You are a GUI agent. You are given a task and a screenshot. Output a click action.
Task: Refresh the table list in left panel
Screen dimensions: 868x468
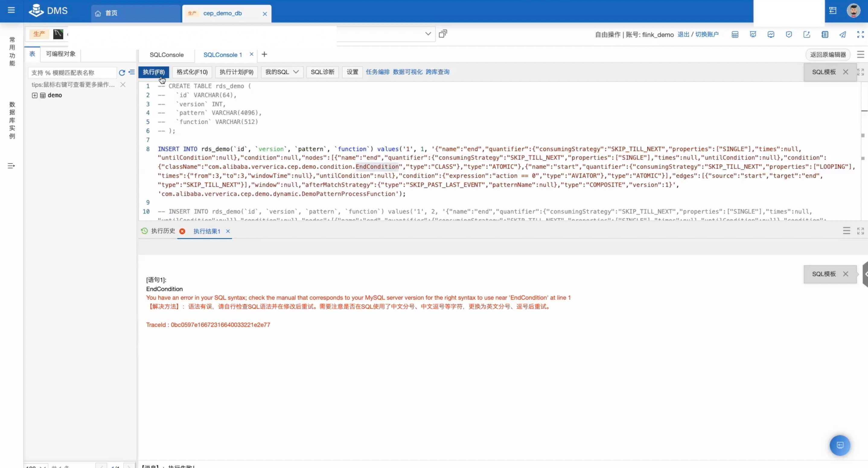[122, 73]
